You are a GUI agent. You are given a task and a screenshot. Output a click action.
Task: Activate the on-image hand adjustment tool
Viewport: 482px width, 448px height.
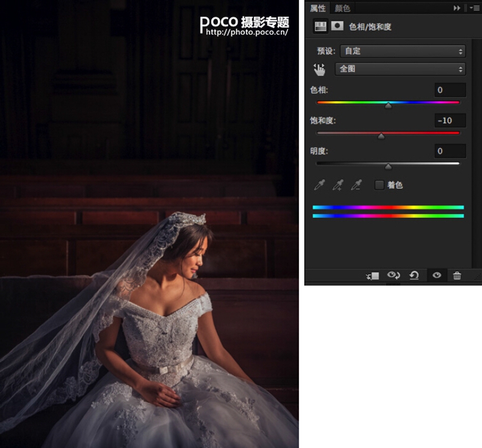[319, 69]
